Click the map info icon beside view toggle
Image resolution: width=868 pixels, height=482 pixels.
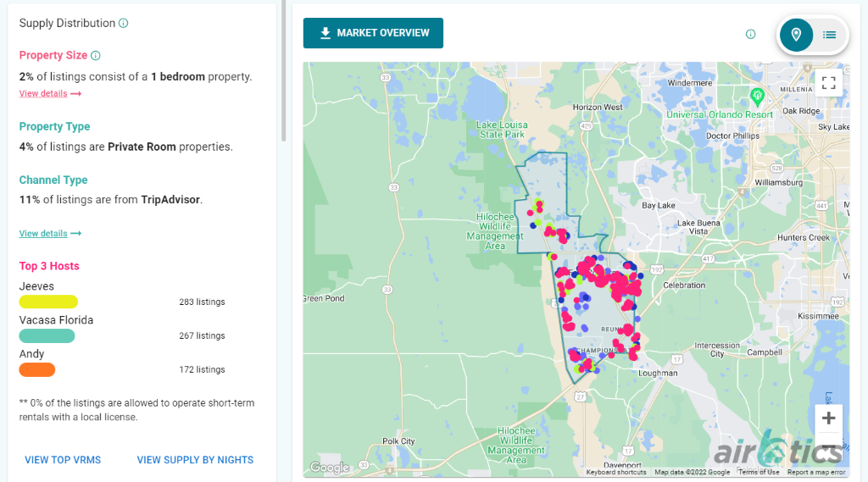pos(751,35)
